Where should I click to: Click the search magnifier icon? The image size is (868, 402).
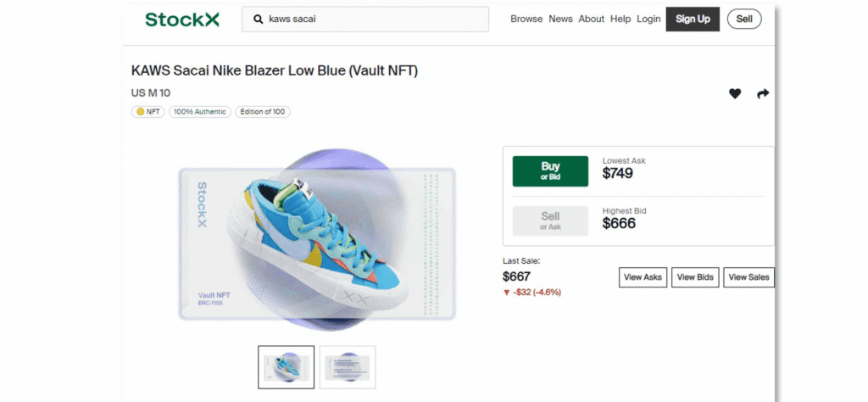(257, 19)
